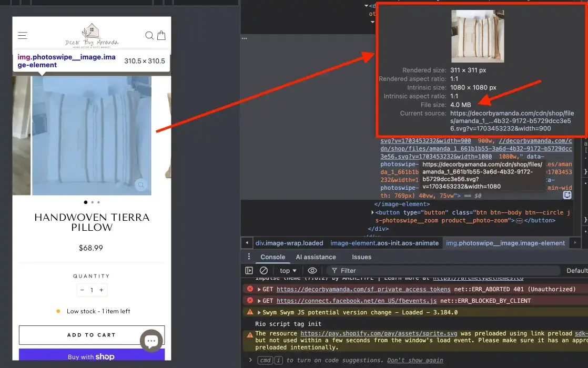Show the console sidebar panel
This screenshot has width=588, height=368.
coord(249,271)
